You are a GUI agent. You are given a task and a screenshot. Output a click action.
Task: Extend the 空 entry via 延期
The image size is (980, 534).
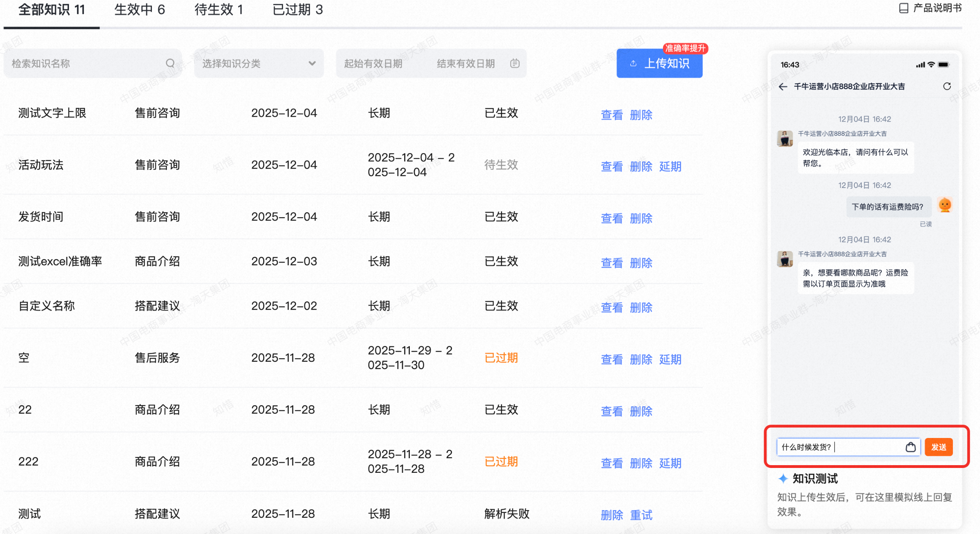670,359
